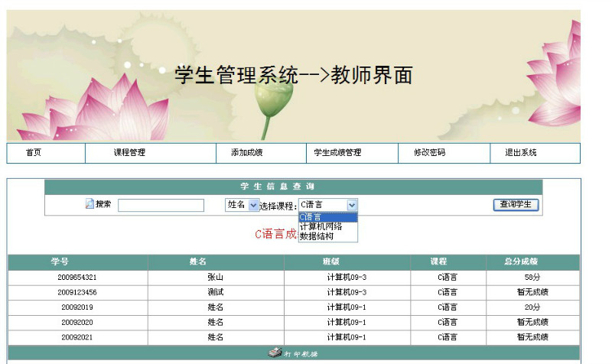
Task: Open the 首页 menu item
Action: point(34,152)
